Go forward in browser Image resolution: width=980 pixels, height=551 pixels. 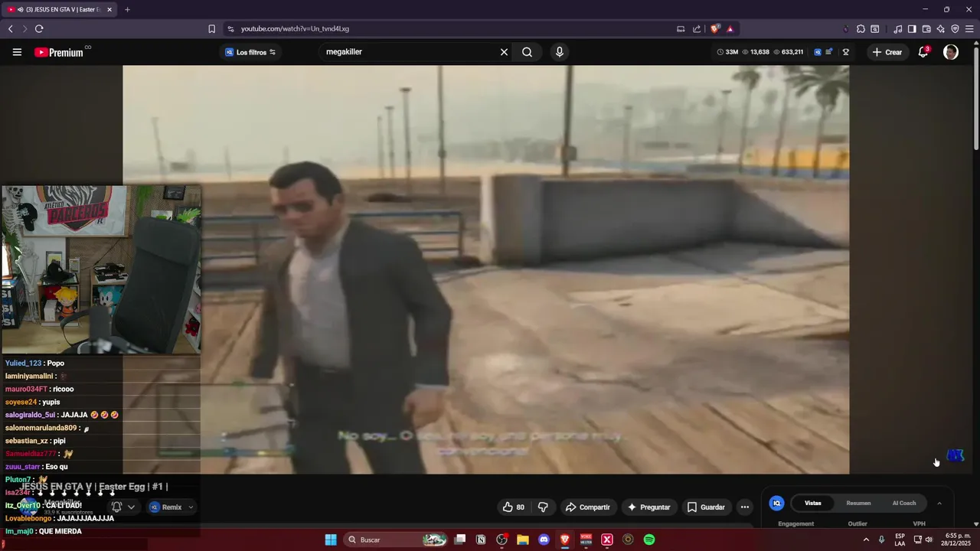point(24,28)
